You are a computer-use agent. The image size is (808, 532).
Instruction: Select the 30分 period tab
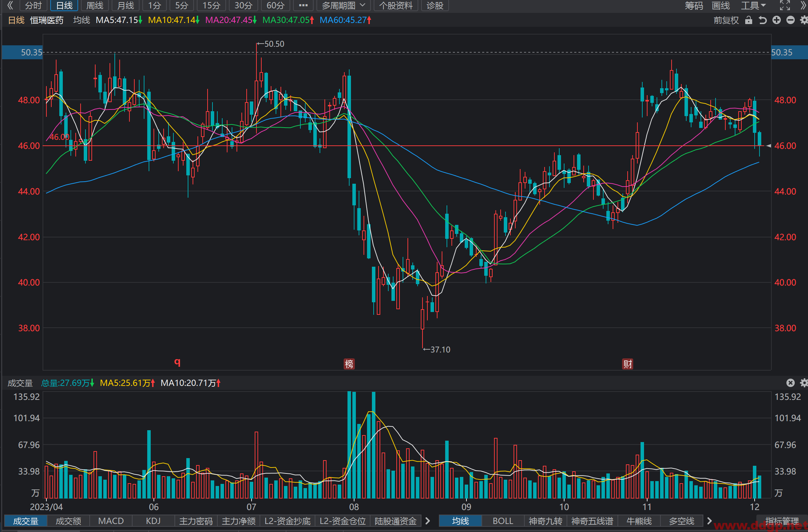click(x=243, y=5)
